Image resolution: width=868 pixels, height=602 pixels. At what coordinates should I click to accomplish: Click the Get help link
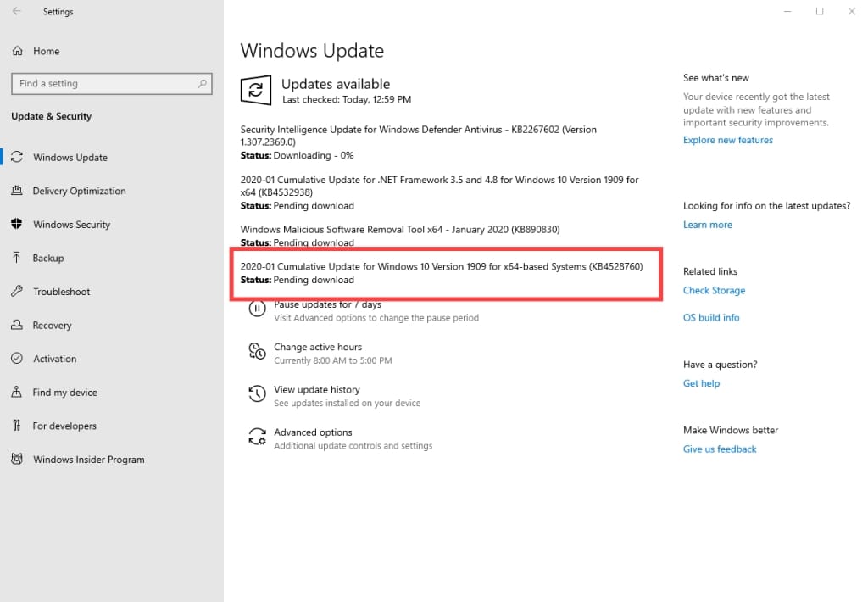click(x=701, y=383)
